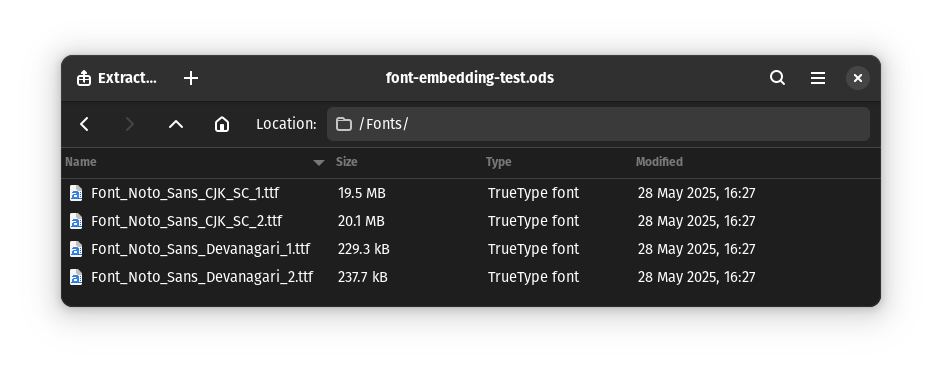
Task: Select Font_Noto_Sans_Devanagari_1.ttf file
Action: coord(471,249)
